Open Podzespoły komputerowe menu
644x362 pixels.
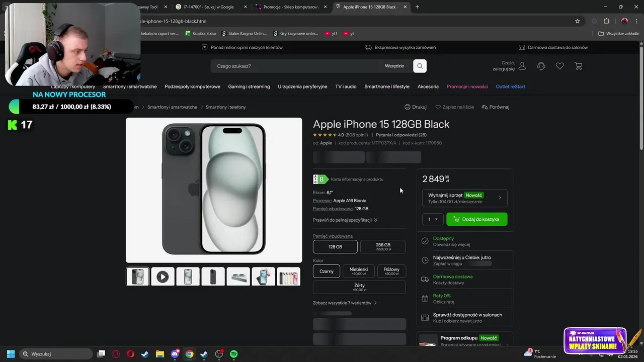pos(192,86)
